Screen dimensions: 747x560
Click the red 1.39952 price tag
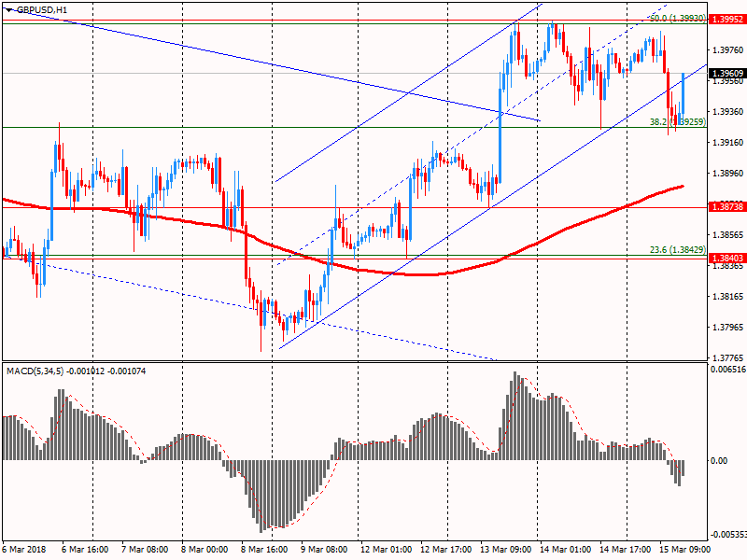726,19
